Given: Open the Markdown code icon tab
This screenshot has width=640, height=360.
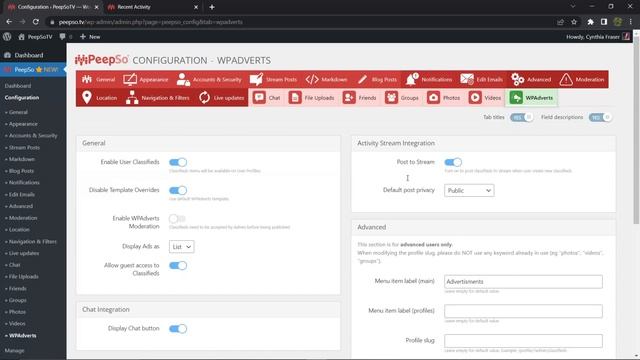Looking at the screenshot, I should [x=312, y=79].
